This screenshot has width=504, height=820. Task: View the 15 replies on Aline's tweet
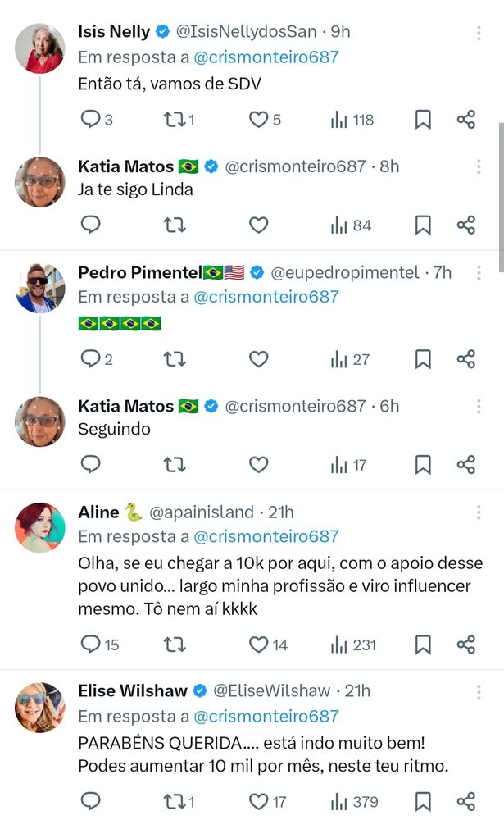90,645
